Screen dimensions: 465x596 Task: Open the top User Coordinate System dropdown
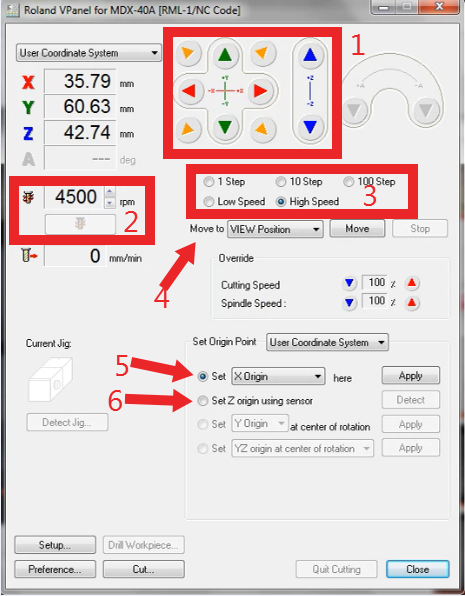coord(89,53)
